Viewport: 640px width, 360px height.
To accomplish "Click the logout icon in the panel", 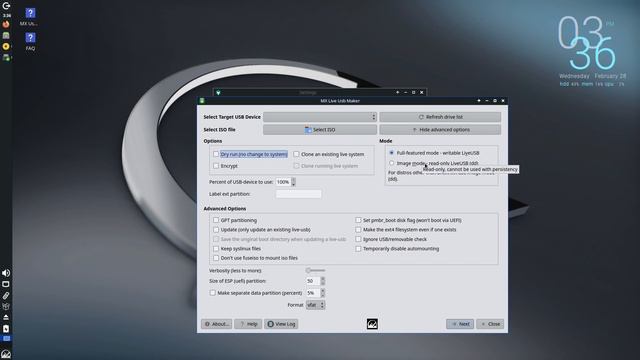I will [x=6, y=6].
